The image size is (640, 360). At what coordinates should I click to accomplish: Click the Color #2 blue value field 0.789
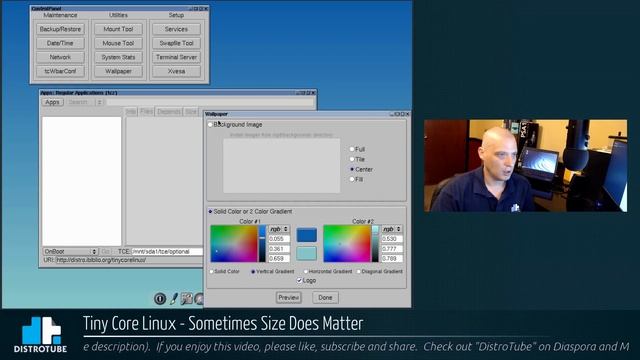[x=392, y=258]
